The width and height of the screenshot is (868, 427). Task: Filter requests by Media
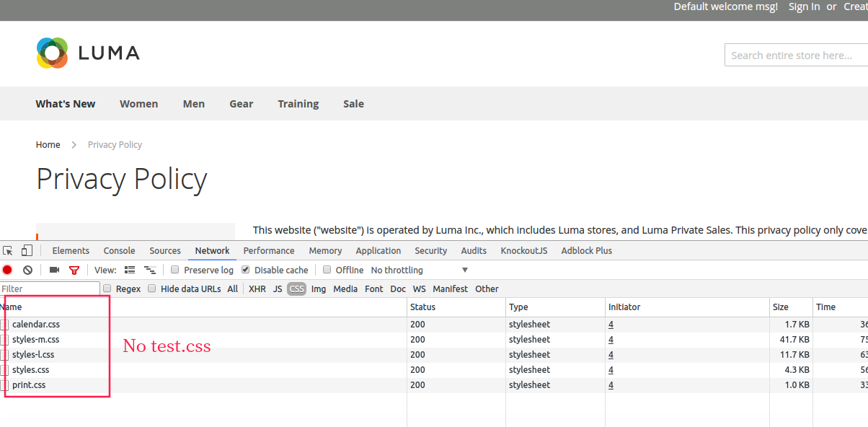(345, 289)
